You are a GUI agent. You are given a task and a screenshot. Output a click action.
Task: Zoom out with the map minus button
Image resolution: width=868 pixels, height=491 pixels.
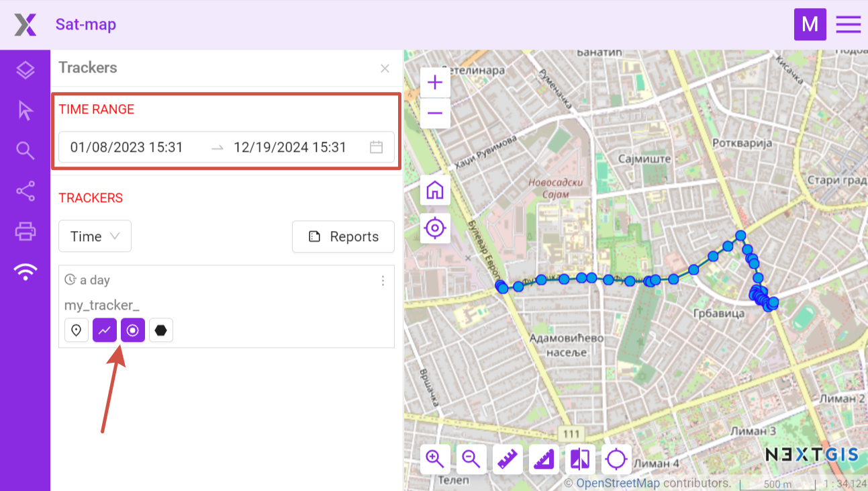coord(435,113)
